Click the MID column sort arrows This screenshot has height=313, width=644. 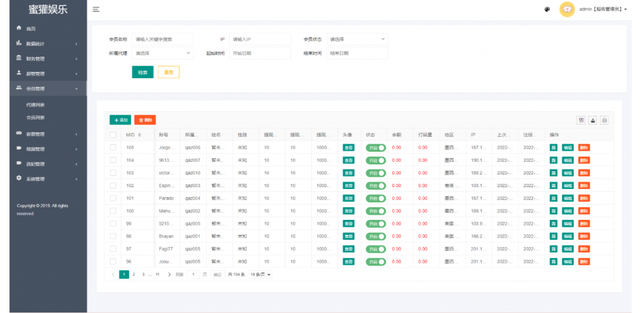tap(140, 135)
